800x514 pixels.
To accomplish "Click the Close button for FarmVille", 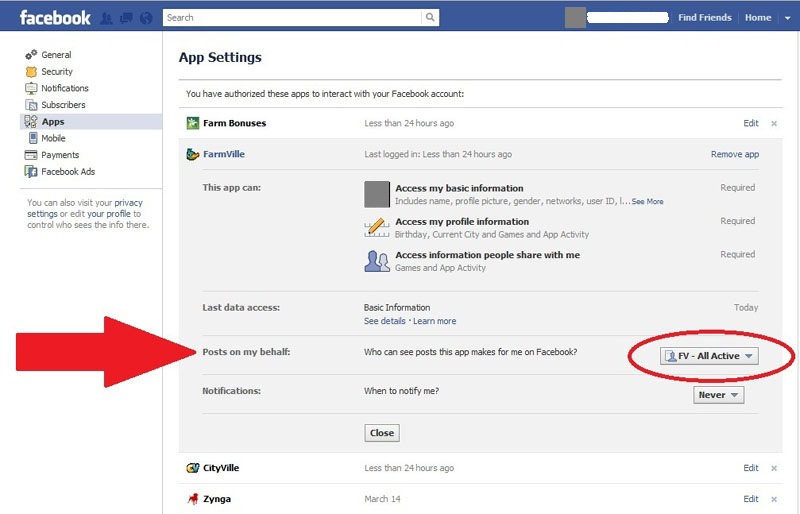I will coord(382,433).
